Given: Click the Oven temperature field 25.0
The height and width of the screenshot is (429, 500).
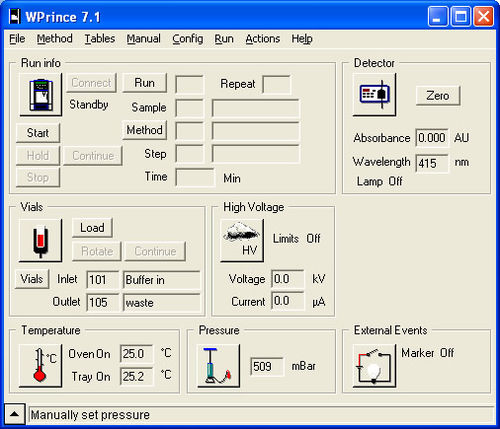Looking at the screenshot, I should (137, 353).
